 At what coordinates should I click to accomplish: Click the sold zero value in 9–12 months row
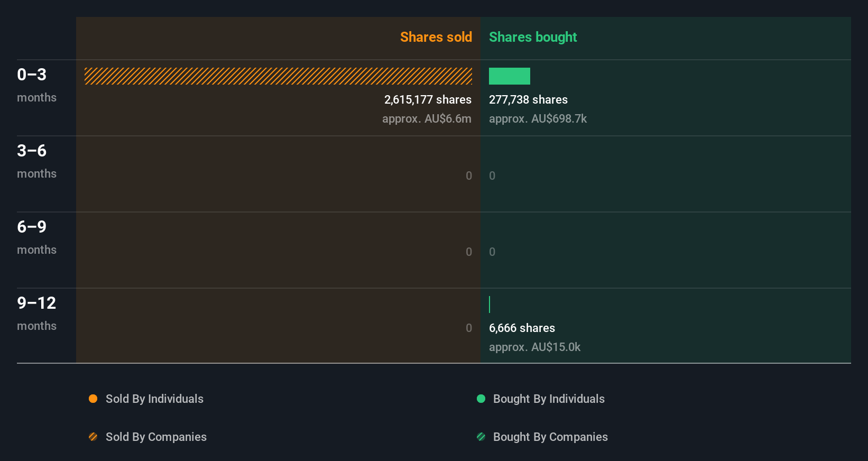[469, 328]
